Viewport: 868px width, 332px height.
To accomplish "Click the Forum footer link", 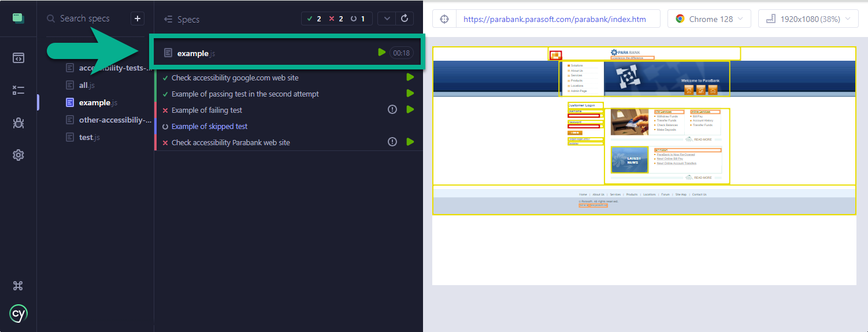I will [665, 194].
